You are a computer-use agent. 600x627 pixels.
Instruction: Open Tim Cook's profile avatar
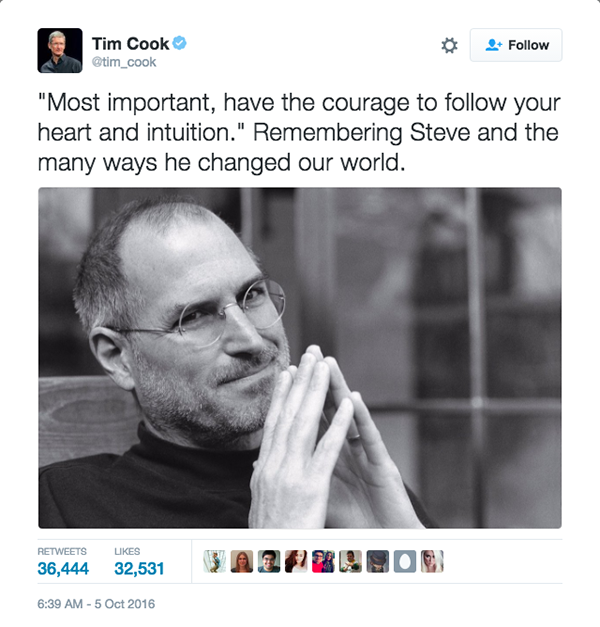60,50
